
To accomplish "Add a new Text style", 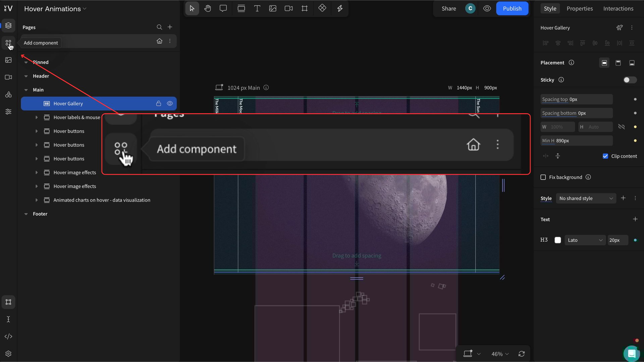I will click(x=635, y=219).
